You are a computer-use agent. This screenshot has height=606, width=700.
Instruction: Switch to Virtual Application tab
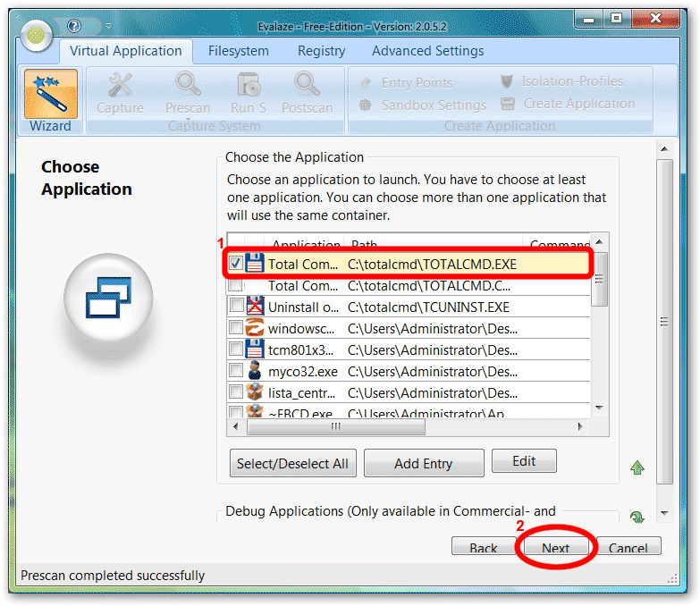click(x=126, y=51)
